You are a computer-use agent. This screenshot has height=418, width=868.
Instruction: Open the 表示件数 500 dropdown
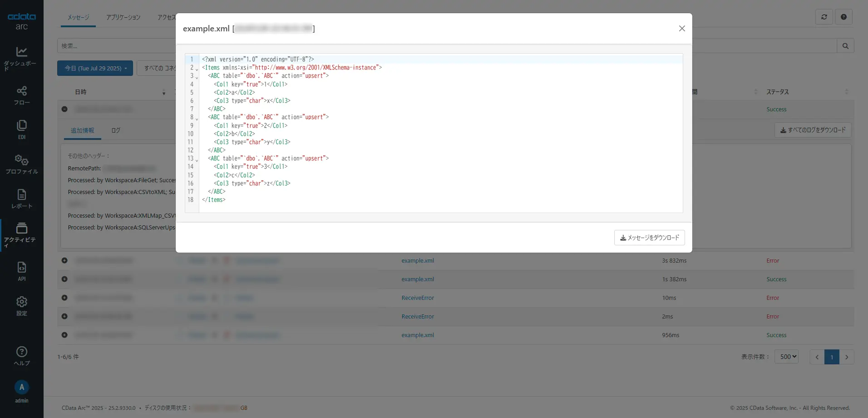(x=786, y=357)
